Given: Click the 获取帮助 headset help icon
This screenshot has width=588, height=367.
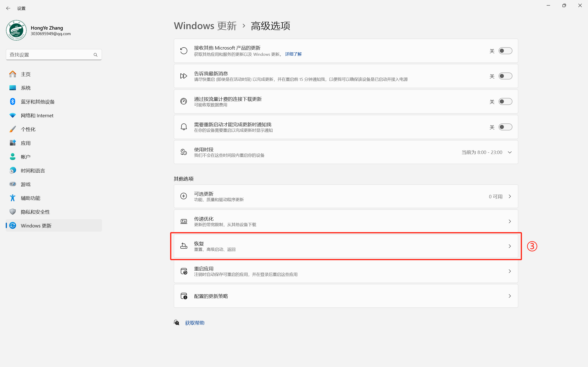Looking at the screenshot, I should (177, 322).
